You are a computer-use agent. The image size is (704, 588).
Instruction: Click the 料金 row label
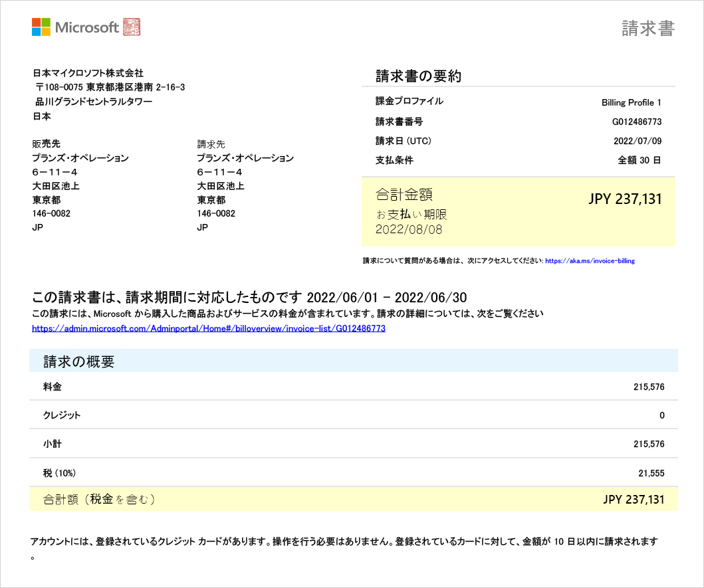53,387
